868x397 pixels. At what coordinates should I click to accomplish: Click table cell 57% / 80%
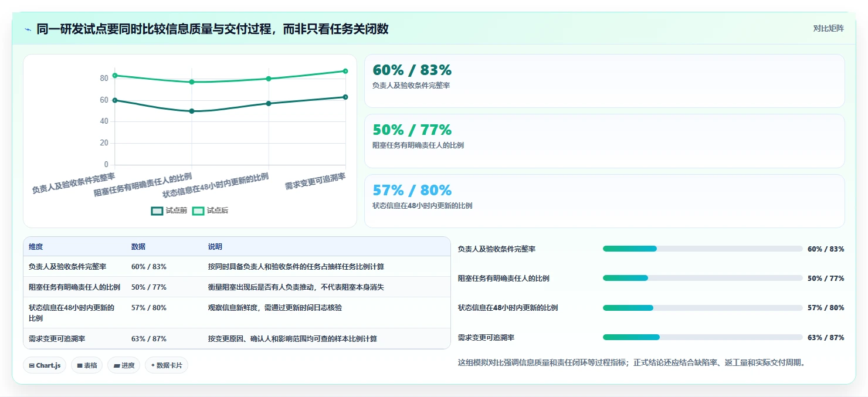point(149,308)
